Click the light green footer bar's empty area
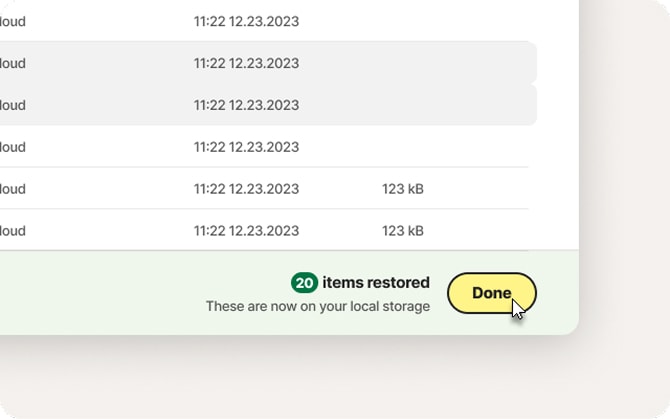This screenshot has width=670, height=419. click(100, 293)
